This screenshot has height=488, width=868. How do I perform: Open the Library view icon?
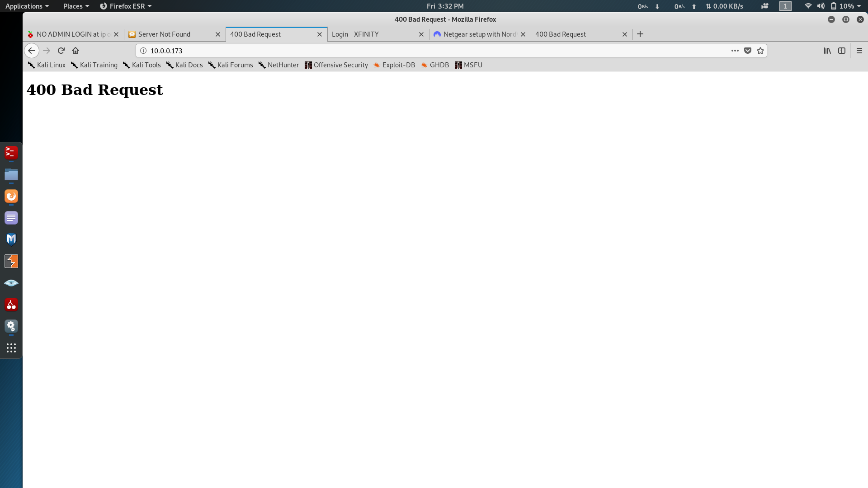point(827,51)
